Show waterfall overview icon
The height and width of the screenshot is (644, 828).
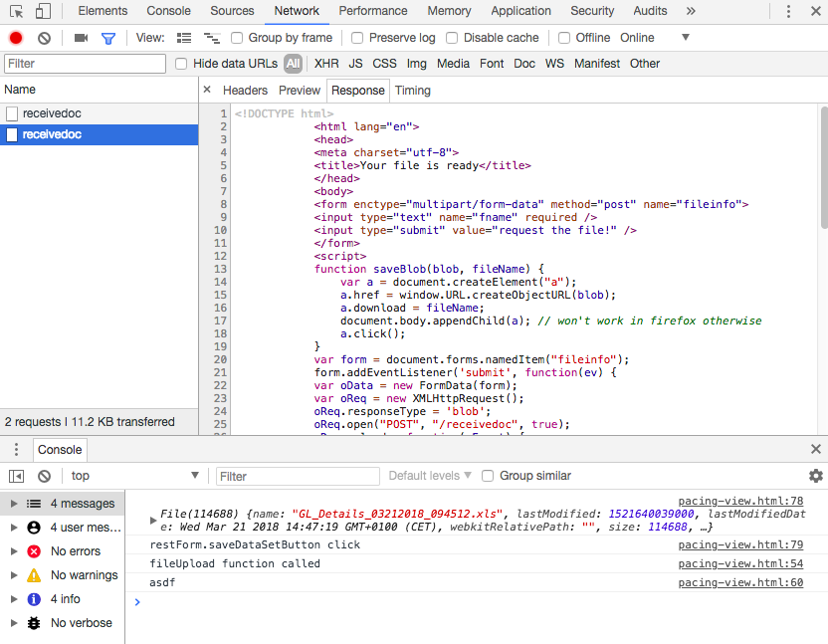212,38
